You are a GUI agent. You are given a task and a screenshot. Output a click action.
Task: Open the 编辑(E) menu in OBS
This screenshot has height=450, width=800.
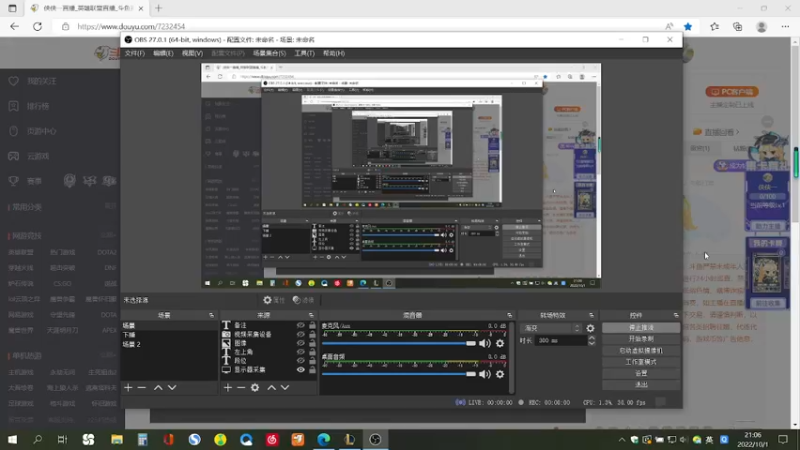[163, 53]
